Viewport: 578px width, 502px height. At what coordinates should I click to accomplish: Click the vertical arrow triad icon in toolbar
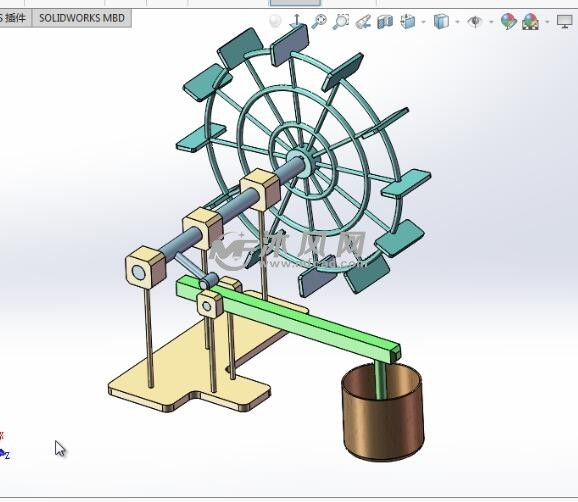click(x=297, y=21)
